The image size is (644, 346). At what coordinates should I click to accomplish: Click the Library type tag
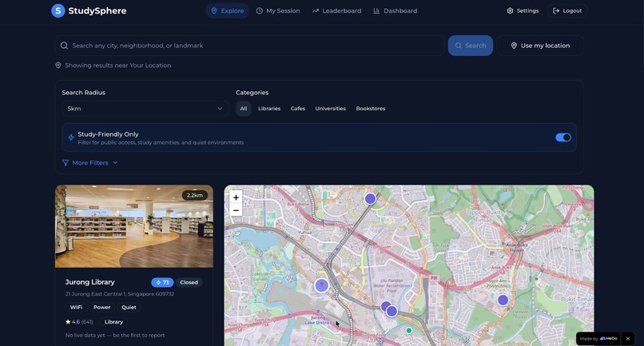click(x=113, y=322)
